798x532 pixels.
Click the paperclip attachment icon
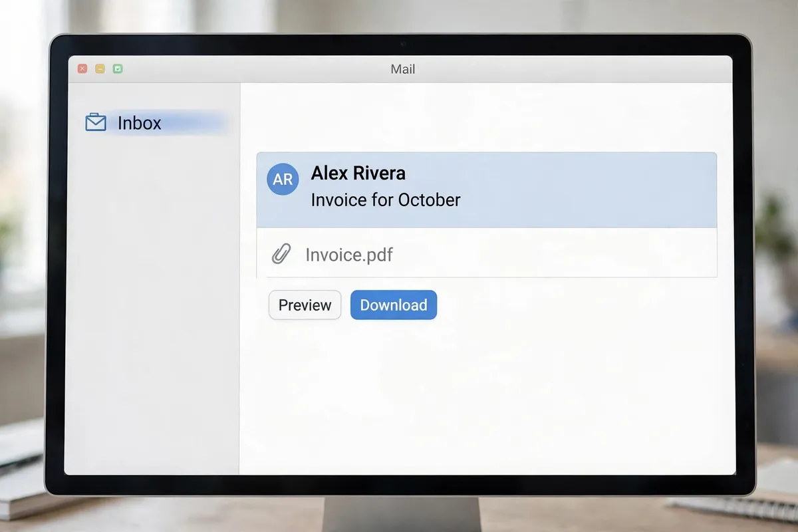pos(281,254)
